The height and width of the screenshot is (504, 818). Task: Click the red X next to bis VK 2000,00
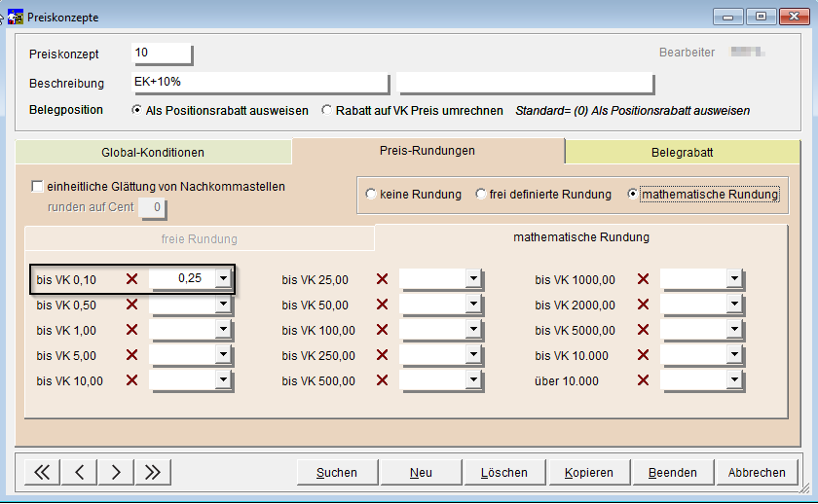(x=644, y=305)
